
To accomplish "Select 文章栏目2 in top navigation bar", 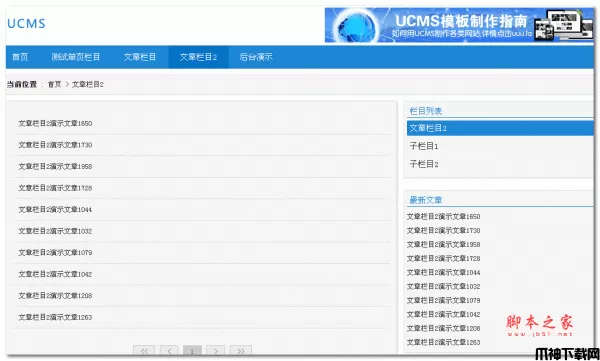I will pyautogui.click(x=198, y=57).
